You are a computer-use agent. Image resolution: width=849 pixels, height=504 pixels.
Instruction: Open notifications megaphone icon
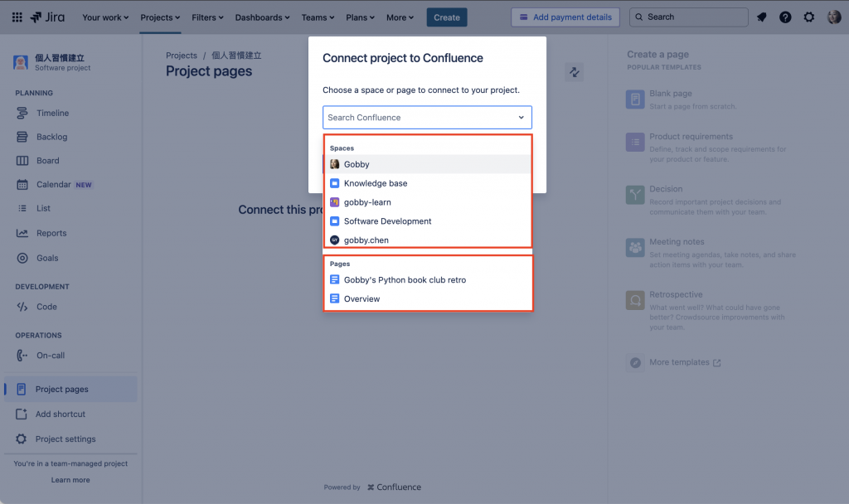pyautogui.click(x=761, y=17)
